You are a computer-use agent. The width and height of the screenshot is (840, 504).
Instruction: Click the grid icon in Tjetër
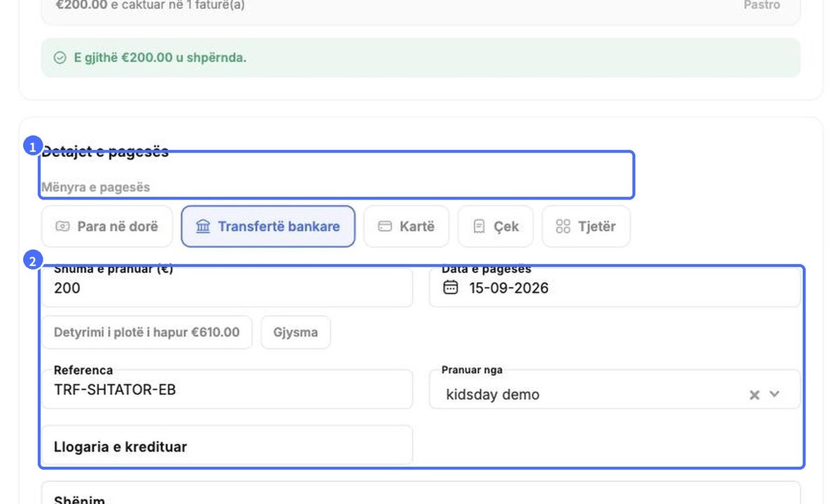563,226
